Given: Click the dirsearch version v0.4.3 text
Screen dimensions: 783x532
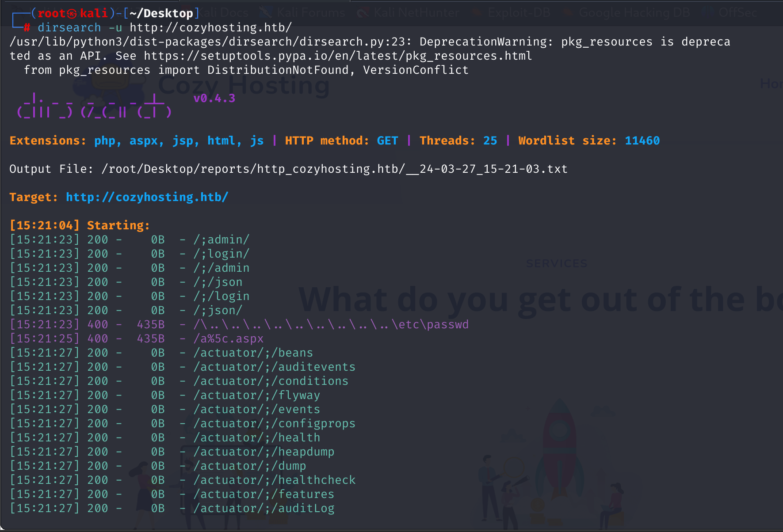Looking at the screenshot, I should 214,99.
